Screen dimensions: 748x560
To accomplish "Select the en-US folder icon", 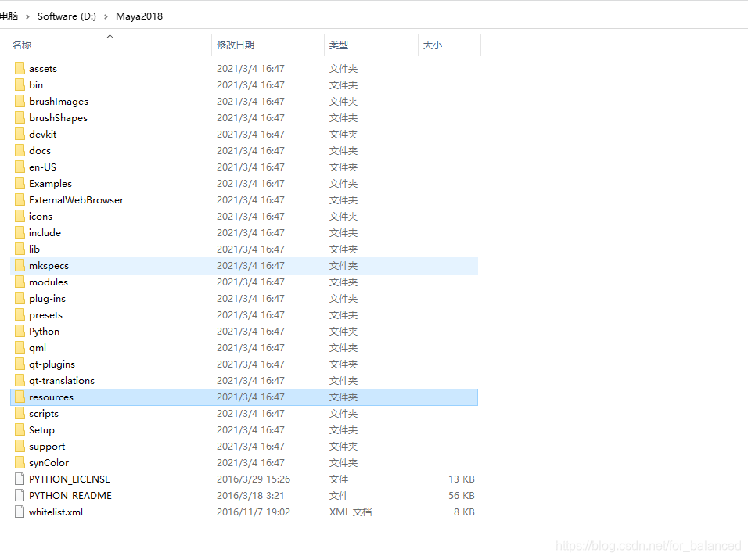I will (20, 167).
